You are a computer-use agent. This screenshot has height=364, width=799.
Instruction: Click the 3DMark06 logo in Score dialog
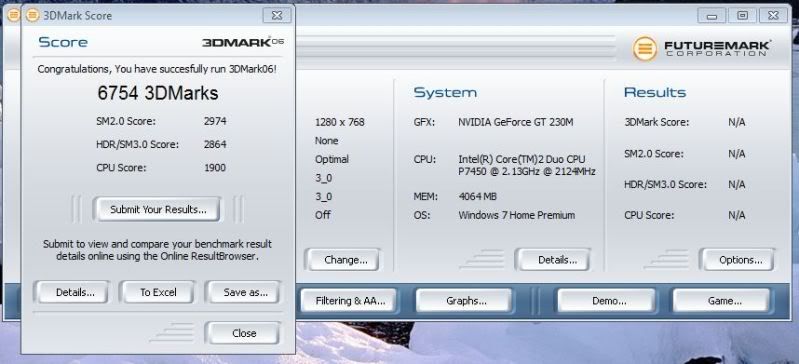(243, 42)
